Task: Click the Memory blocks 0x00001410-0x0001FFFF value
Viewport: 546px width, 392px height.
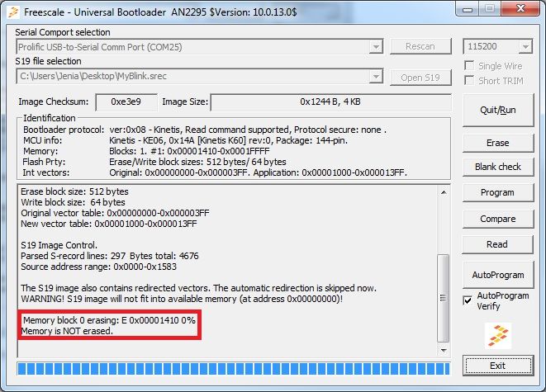Action: (189, 151)
